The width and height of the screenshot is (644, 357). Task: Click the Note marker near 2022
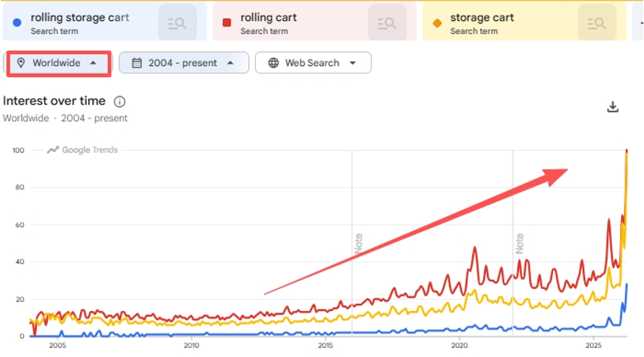tap(519, 244)
